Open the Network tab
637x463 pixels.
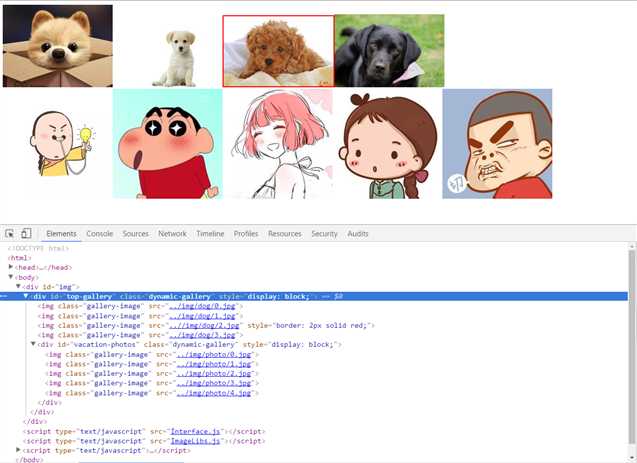pyautogui.click(x=172, y=234)
